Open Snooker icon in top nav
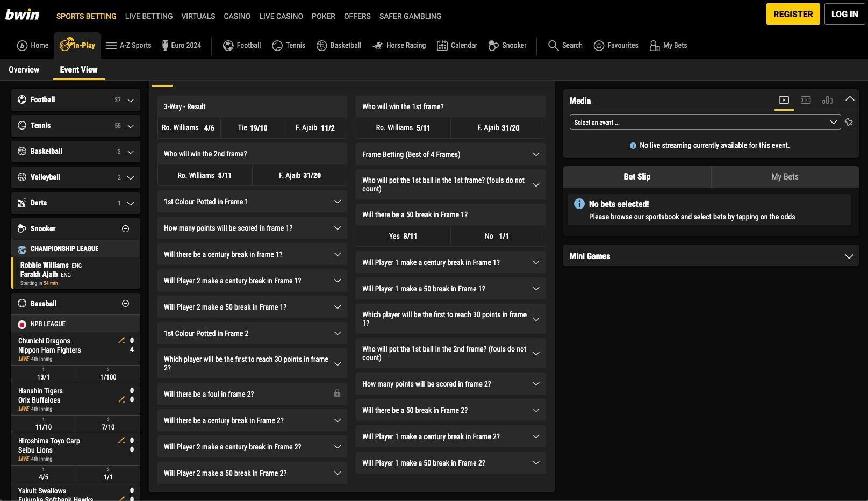This screenshot has width=868, height=501. 493,46
